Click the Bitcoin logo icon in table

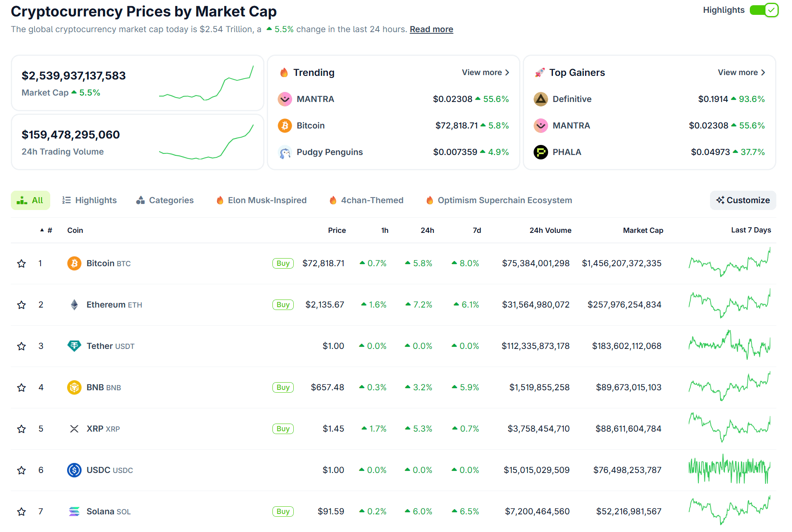click(x=74, y=263)
